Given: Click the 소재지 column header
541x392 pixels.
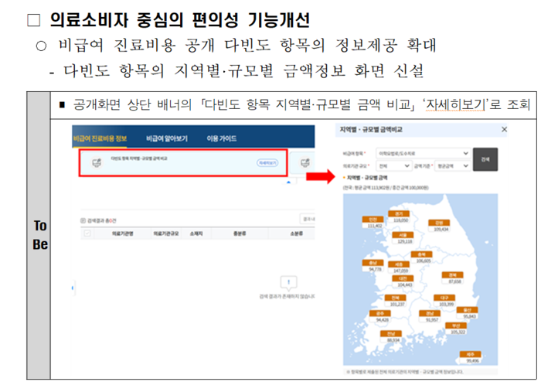Looking at the screenshot, I should tap(196, 233).
